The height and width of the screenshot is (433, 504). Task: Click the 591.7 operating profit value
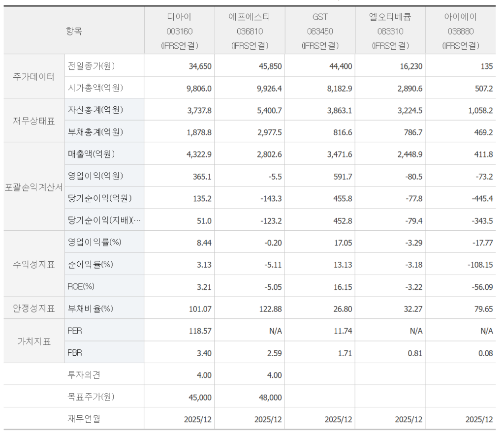[343, 177]
